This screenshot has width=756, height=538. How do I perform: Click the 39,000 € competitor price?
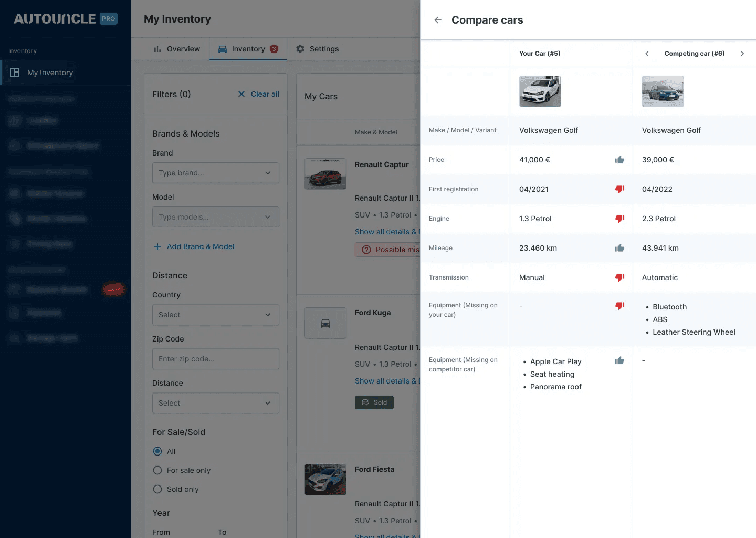point(658,160)
